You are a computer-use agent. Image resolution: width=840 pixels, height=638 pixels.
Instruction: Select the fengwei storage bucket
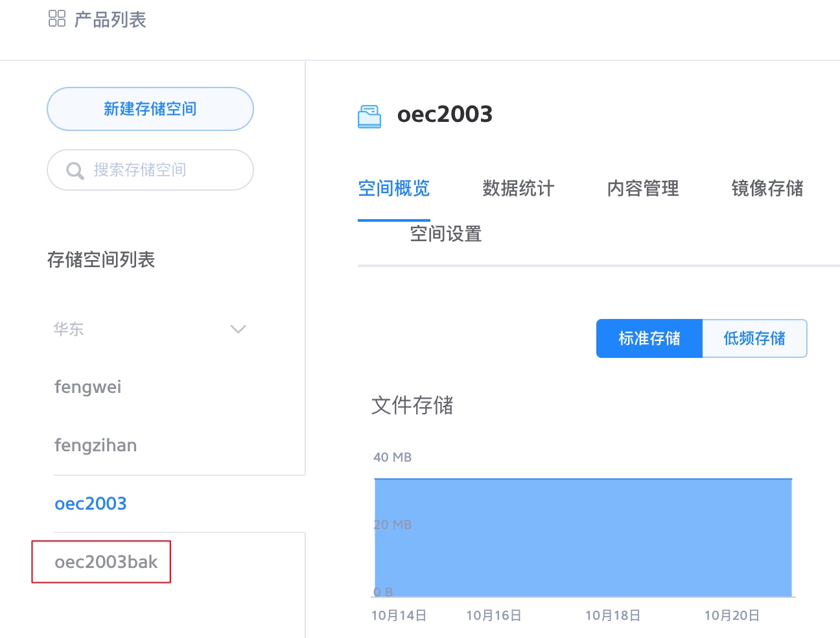tap(88, 387)
